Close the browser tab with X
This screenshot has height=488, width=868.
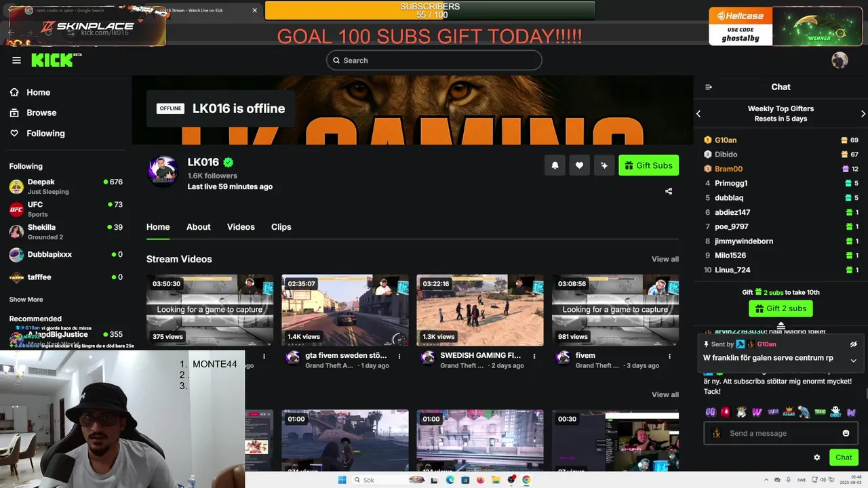pyautogui.click(x=254, y=10)
